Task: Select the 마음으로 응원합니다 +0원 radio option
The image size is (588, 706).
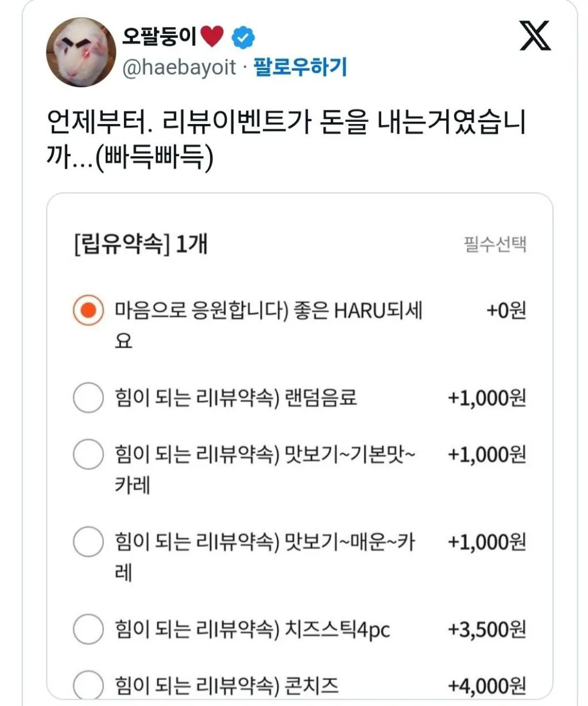Action: click(88, 311)
